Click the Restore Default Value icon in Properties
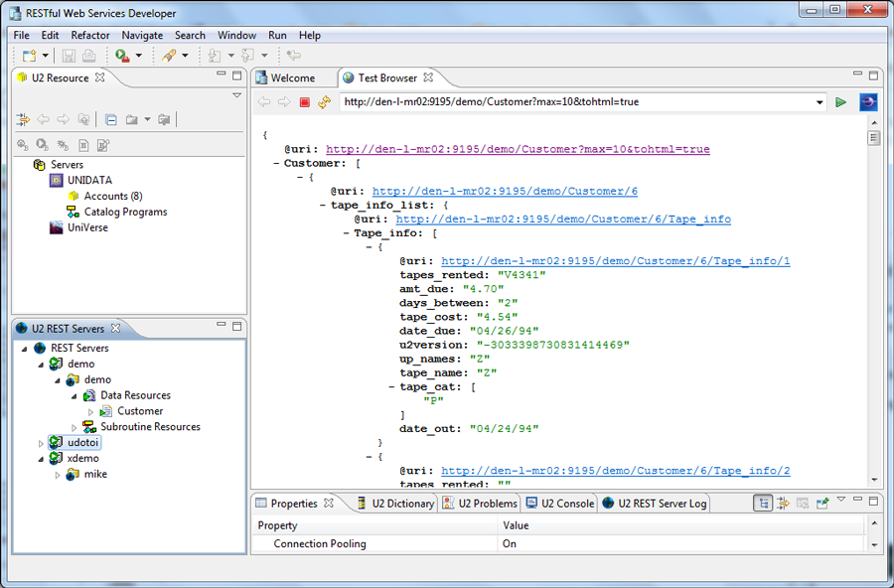The image size is (894, 588). coord(803,503)
